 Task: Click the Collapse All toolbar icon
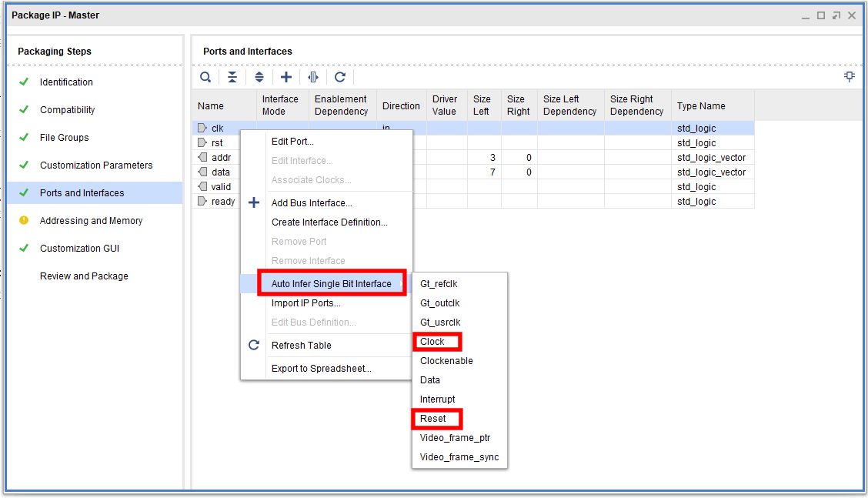(x=232, y=77)
